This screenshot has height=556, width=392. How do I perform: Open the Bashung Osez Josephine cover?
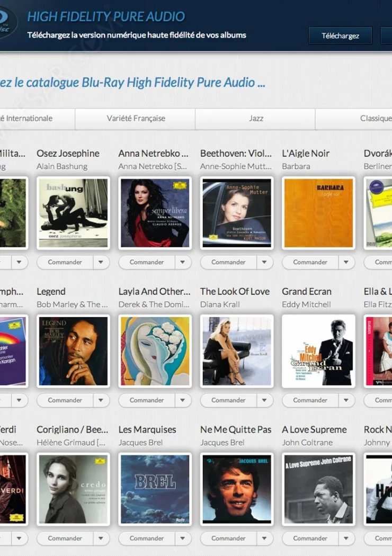click(x=74, y=213)
